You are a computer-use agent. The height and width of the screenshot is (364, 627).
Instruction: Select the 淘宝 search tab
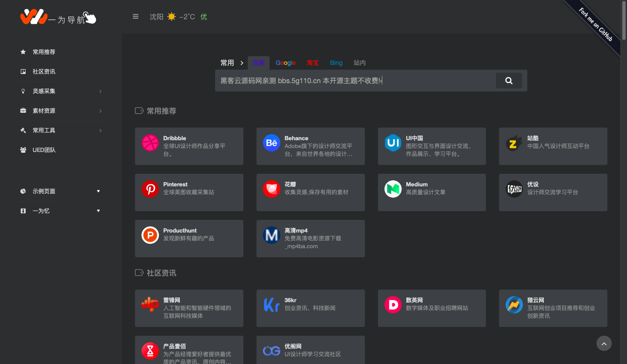(x=313, y=63)
